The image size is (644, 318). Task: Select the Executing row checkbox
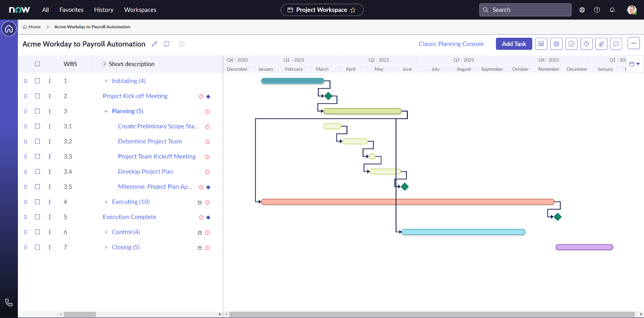(x=37, y=202)
